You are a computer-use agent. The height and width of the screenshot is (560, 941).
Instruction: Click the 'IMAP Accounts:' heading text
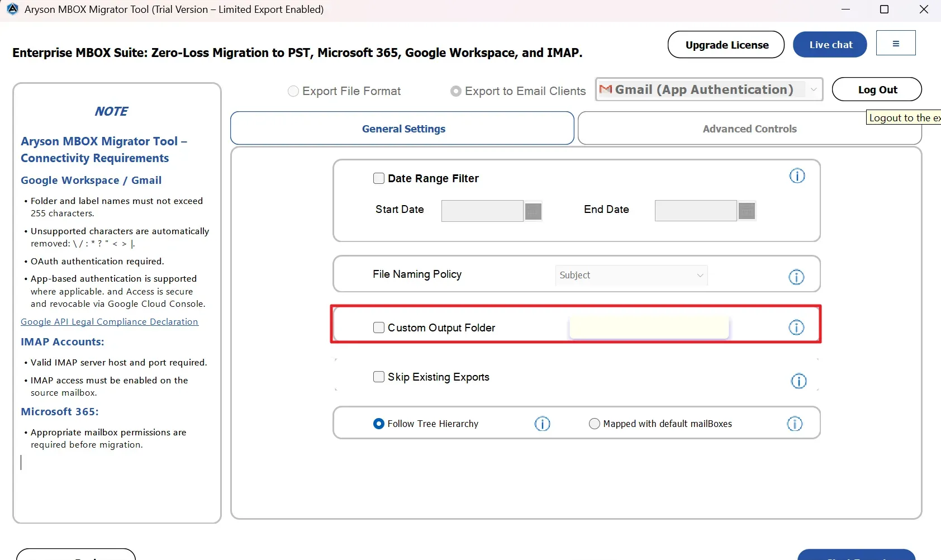pos(63,341)
